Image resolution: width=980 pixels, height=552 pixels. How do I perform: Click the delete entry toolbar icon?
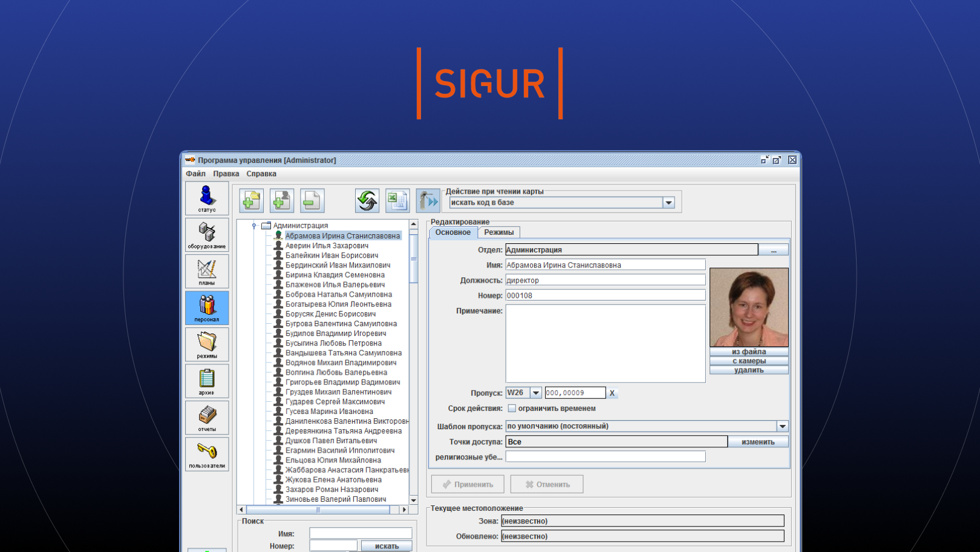click(x=312, y=200)
